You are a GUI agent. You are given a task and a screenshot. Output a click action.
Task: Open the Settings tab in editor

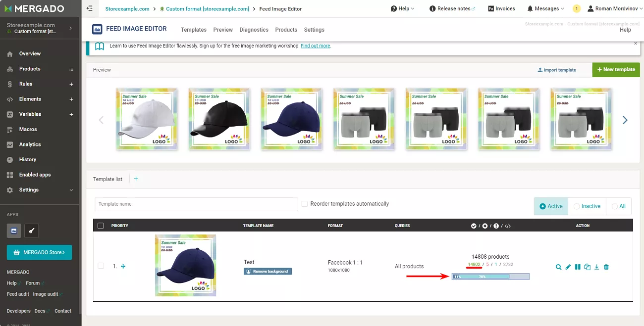314,30
